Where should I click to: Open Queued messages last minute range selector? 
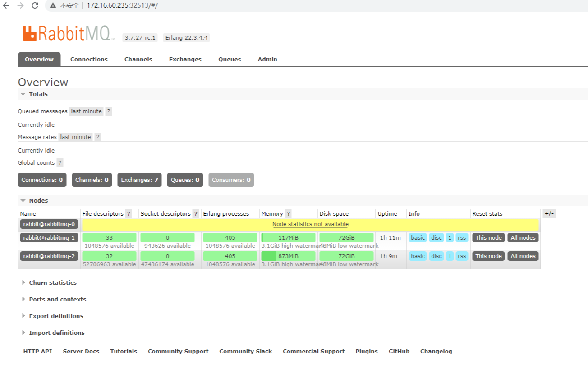[86, 111]
